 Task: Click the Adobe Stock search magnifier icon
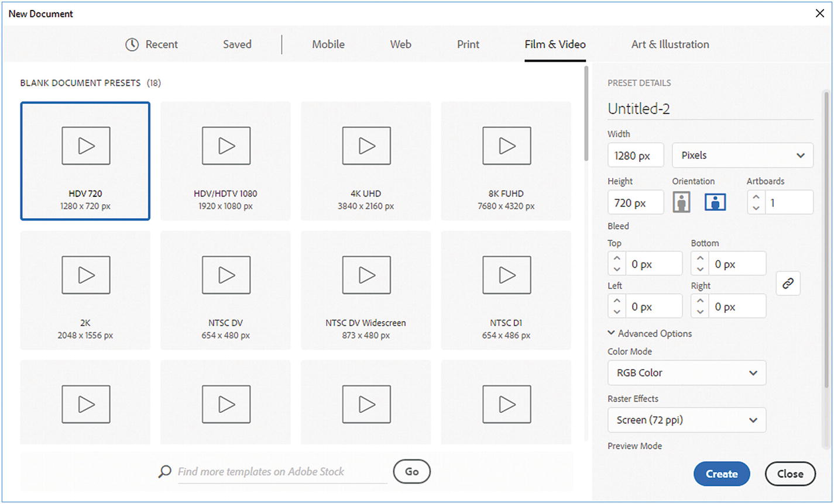164,472
